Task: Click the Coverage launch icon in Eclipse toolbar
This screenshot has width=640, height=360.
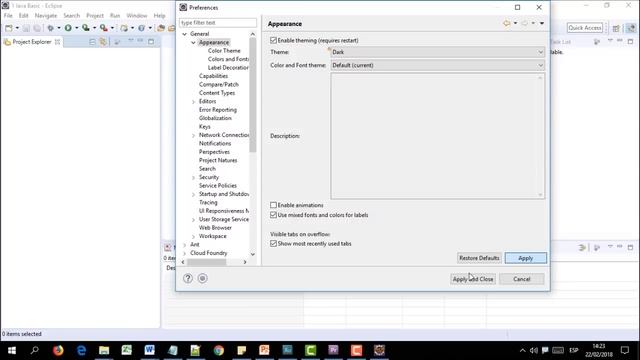Action: [x=86, y=28]
